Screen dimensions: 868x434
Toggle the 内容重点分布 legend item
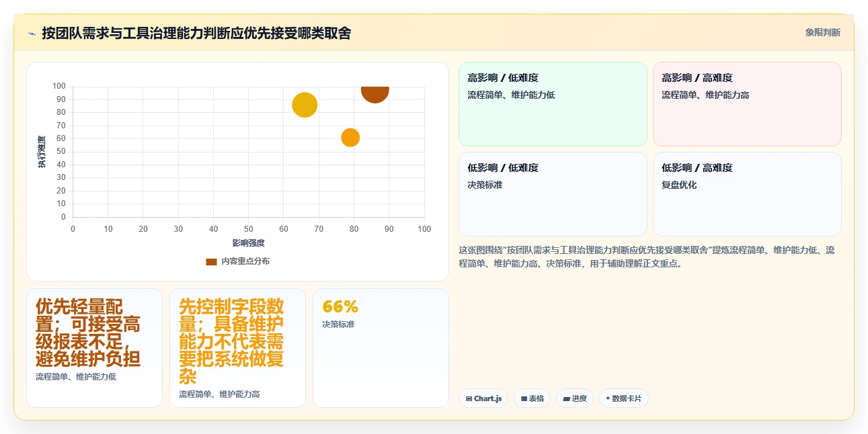coord(237,261)
